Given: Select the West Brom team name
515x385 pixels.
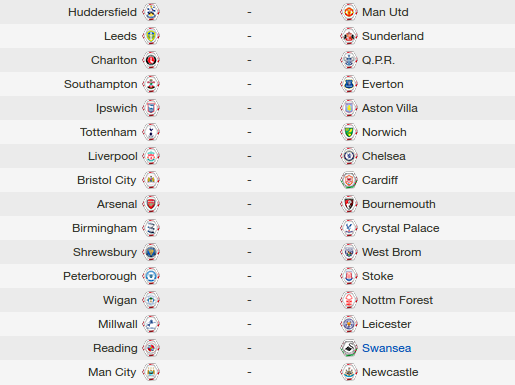Looking at the screenshot, I should pyautogui.click(x=391, y=252).
